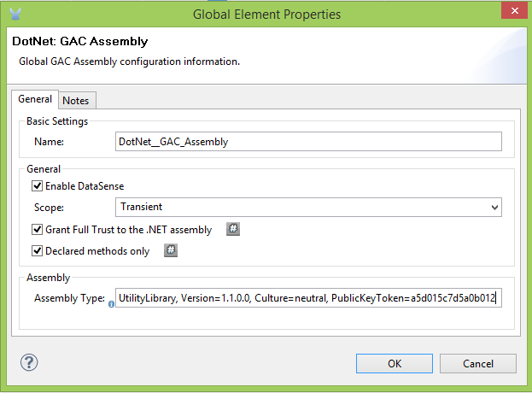Click the icon beside Grant Full Trust option

click(232, 229)
